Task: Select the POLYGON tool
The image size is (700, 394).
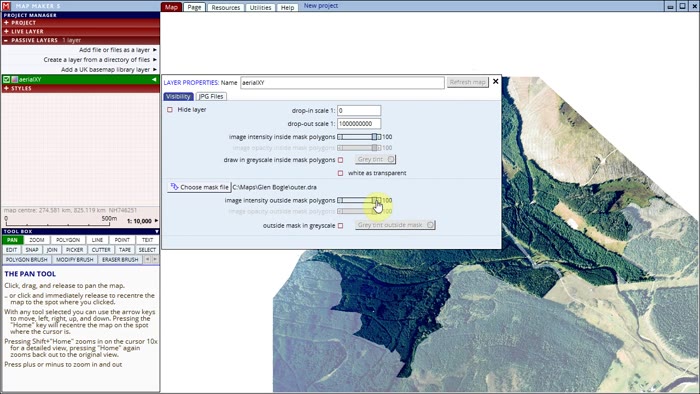Action: pos(68,240)
